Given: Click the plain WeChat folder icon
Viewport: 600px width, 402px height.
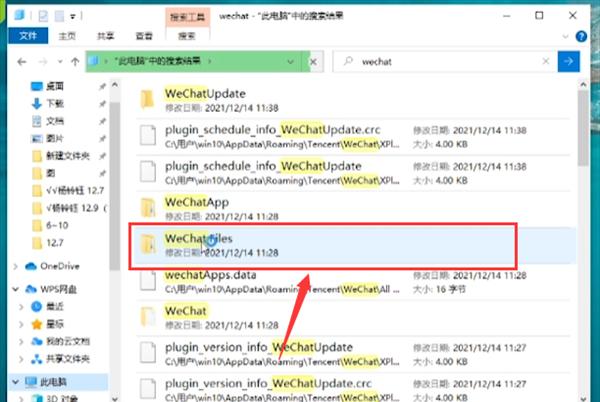Looking at the screenshot, I should (148, 317).
